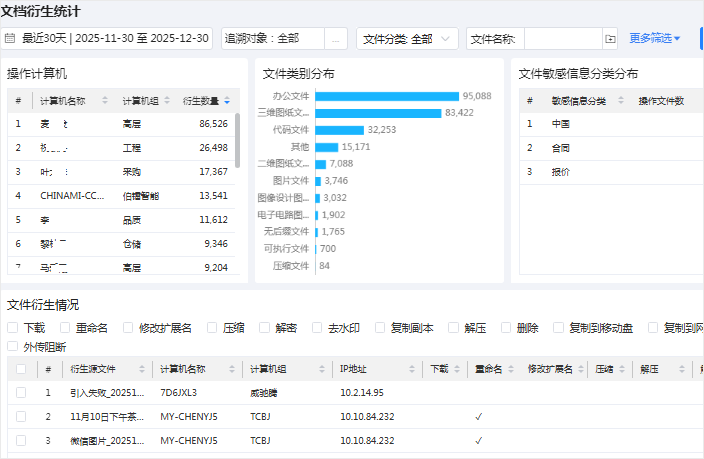The width and height of the screenshot is (704, 459).
Task: Sort the derived source file column
Action: (x=142, y=369)
